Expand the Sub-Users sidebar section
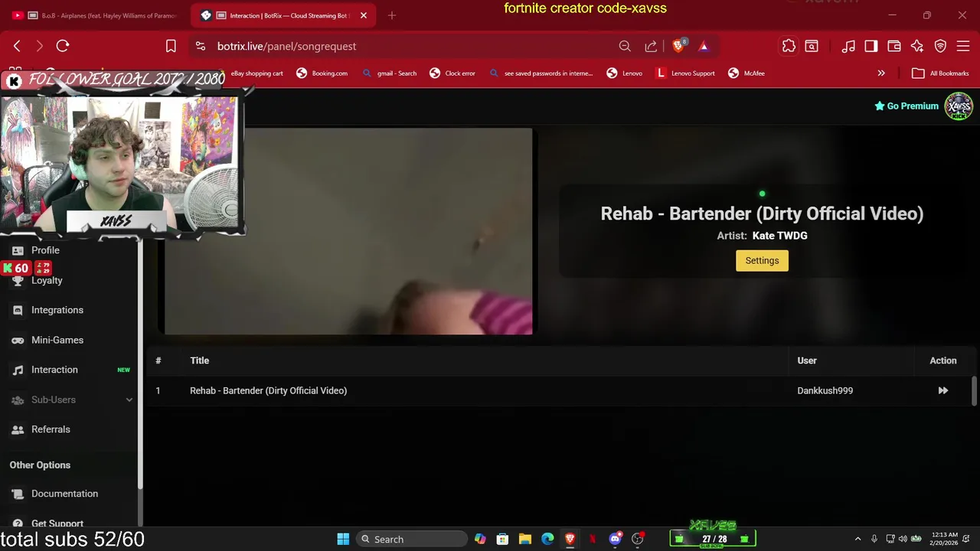This screenshot has width=980, height=551. [x=70, y=399]
